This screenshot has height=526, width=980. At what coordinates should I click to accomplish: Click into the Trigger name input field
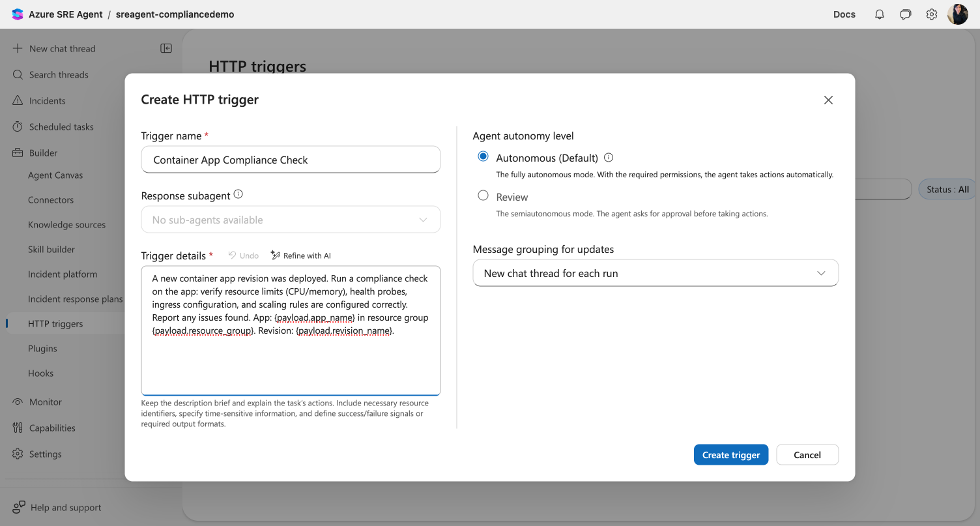click(x=291, y=160)
